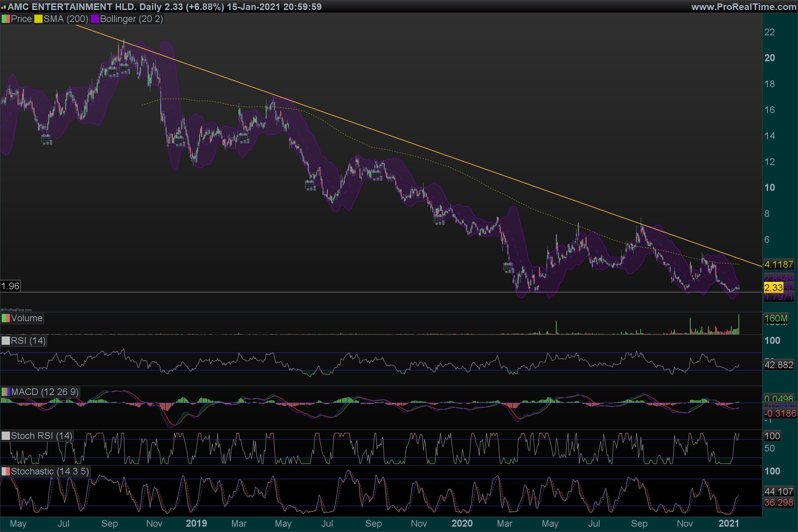
Task: Click the purple Bollinger color swatch
Action: (x=95, y=19)
